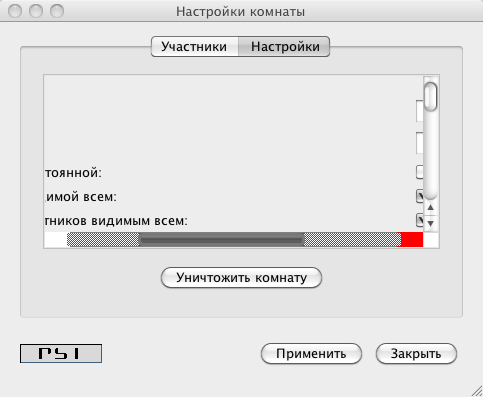Click the window resize grip icon
Viewport: 483px width, 397px height.
point(477,391)
